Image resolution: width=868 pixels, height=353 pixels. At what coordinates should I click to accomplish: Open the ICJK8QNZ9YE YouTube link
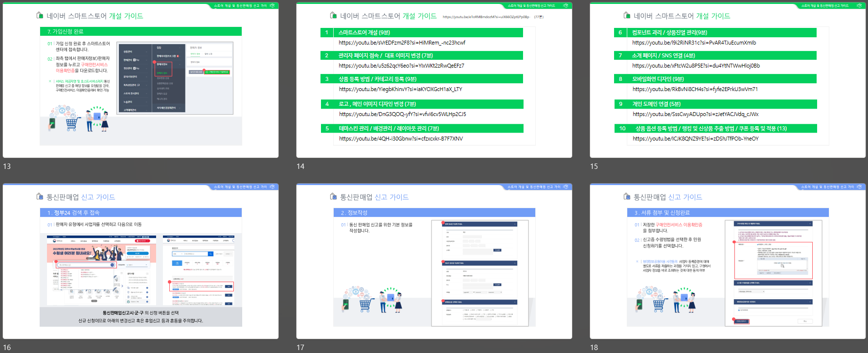point(695,139)
